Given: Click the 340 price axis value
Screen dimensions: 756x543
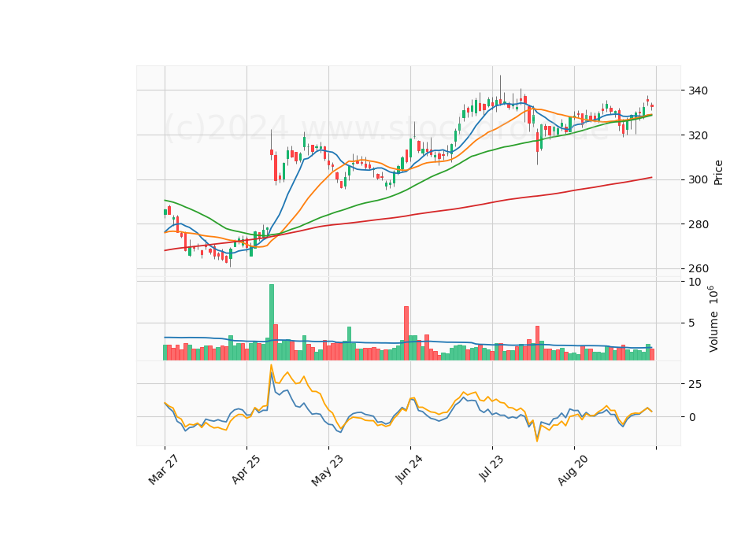Looking at the screenshot, I should (x=699, y=90).
